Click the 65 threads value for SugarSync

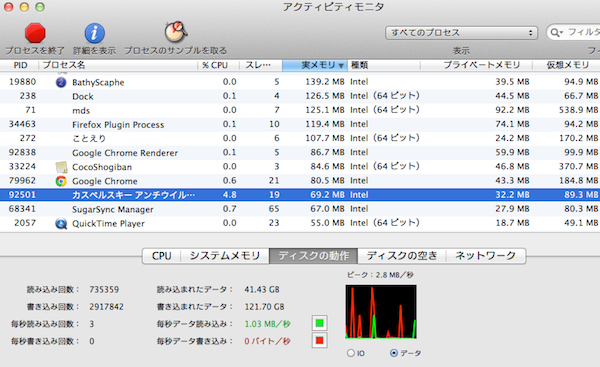coord(274,209)
